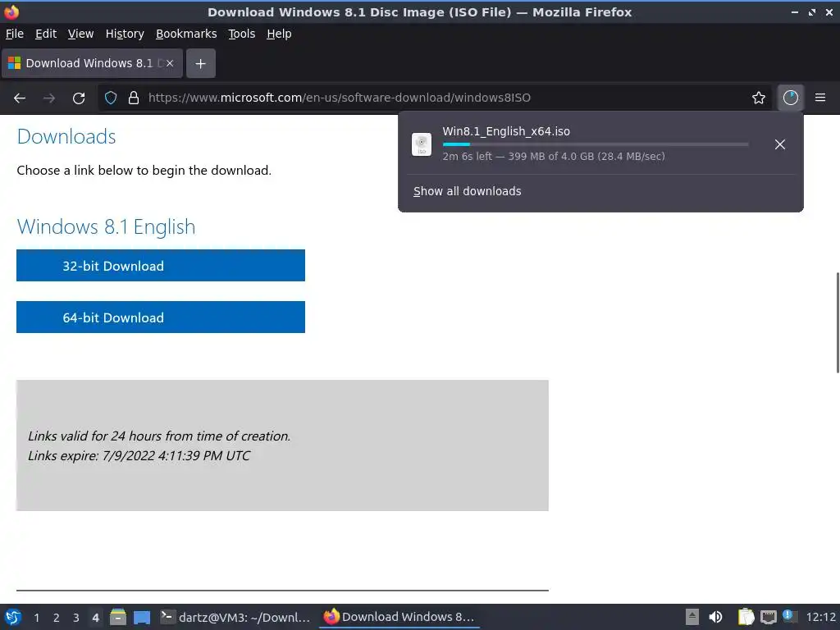840x630 pixels.
Task: Click the padlock site information icon
Action: [x=134, y=98]
